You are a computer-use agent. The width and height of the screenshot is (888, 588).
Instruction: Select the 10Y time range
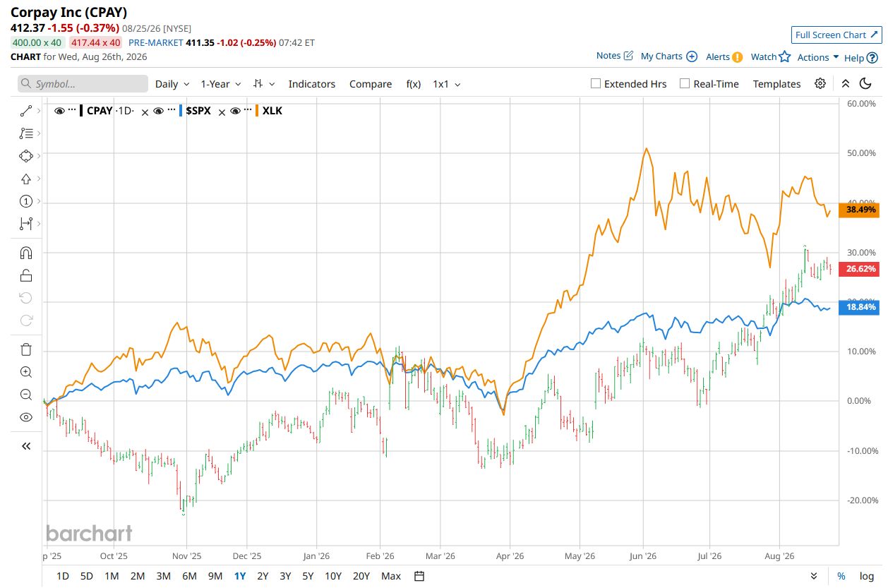(x=333, y=576)
